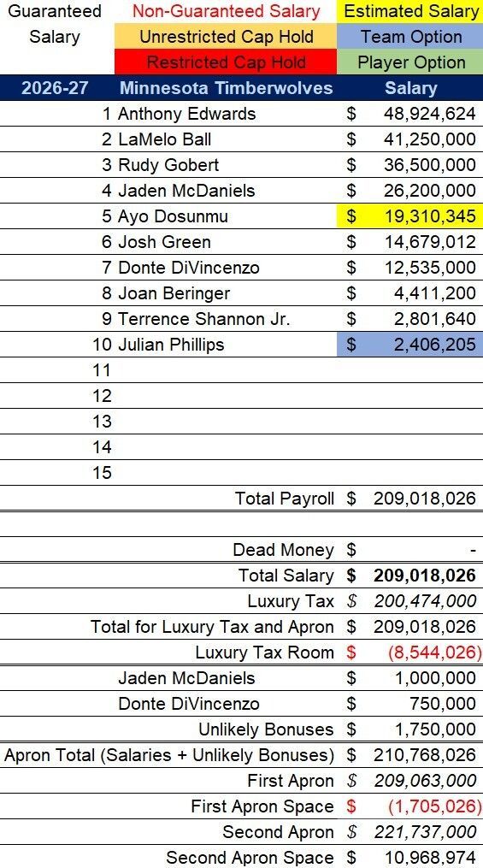Select the Dead Money label

(283, 550)
